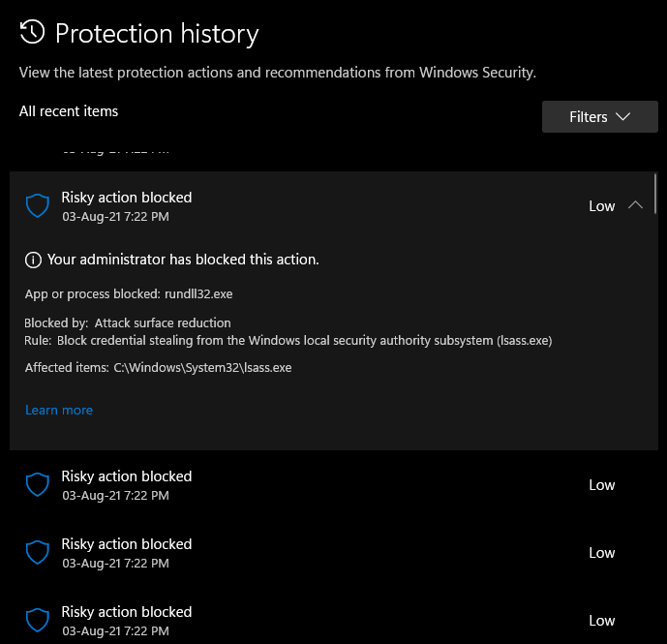Click the info icon beside the administrator message
Screen dimensions: 667x644
point(33,260)
